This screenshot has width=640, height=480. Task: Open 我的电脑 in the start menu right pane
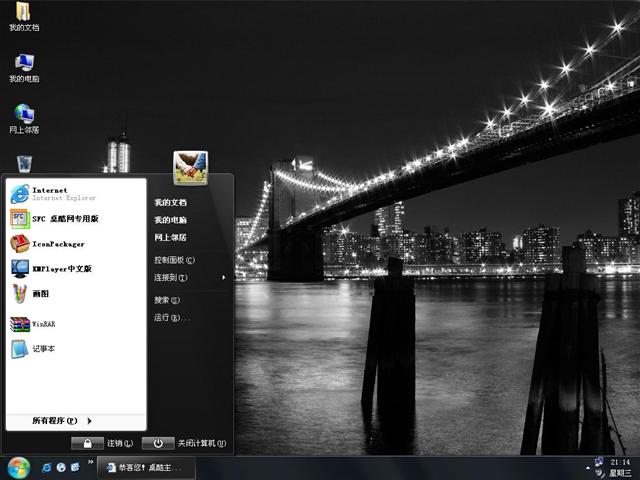click(x=171, y=220)
